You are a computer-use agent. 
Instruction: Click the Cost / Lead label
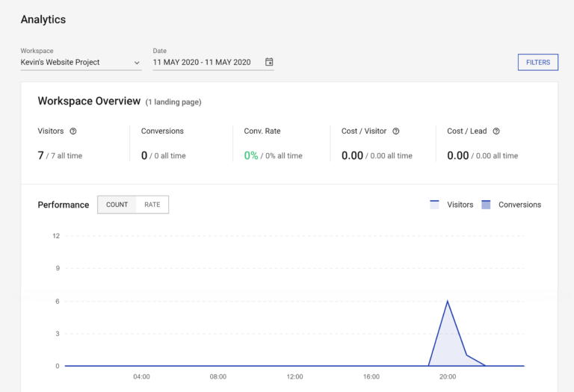[466, 131]
